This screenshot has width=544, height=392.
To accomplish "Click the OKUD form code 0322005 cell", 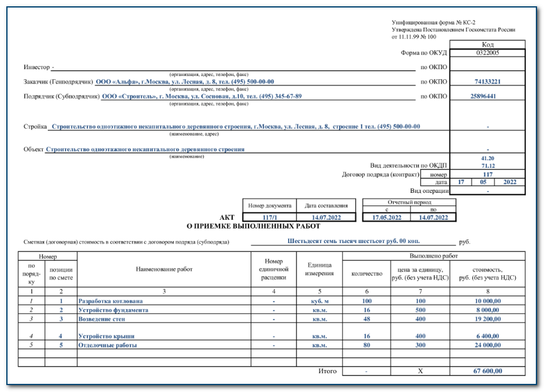I will (487, 53).
